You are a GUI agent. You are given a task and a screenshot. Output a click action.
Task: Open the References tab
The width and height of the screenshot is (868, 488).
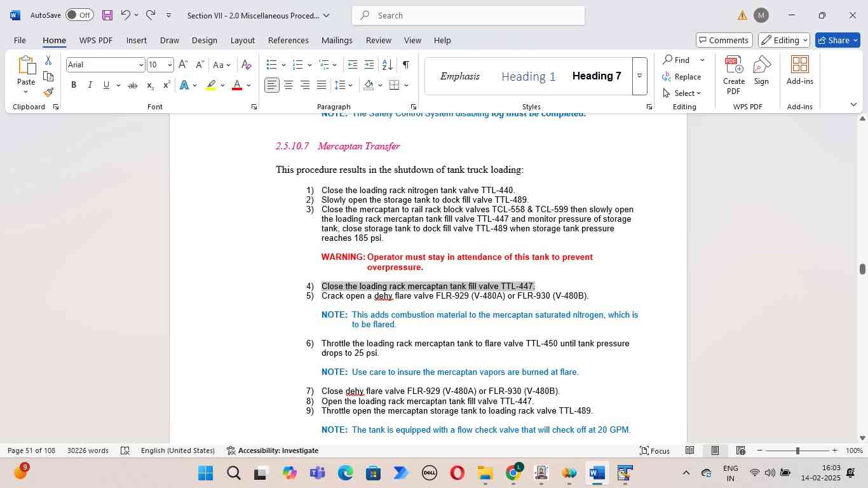(288, 40)
